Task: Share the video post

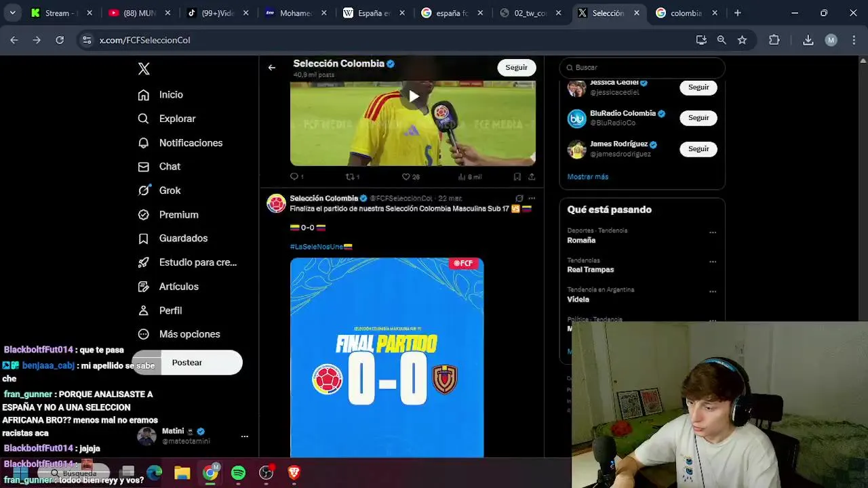Action: coord(532,176)
